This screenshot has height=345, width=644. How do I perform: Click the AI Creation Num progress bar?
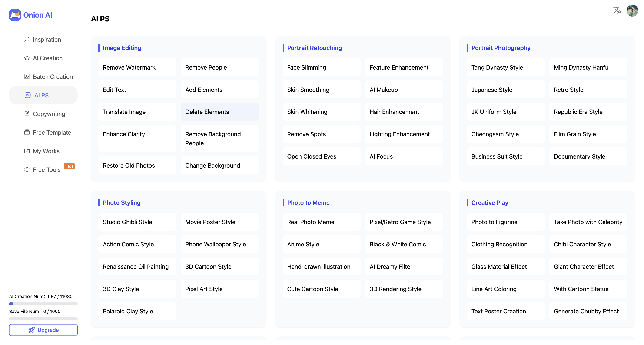click(43, 304)
